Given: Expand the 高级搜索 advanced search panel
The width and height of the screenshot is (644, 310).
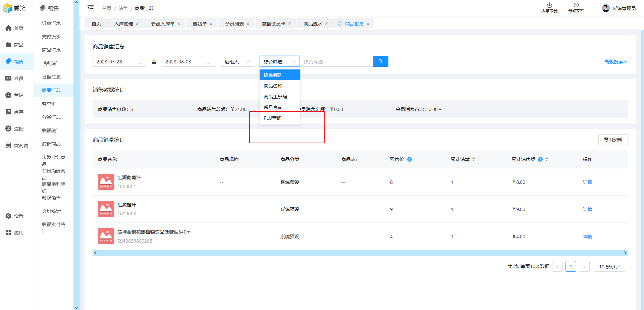Looking at the screenshot, I should [615, 62].
